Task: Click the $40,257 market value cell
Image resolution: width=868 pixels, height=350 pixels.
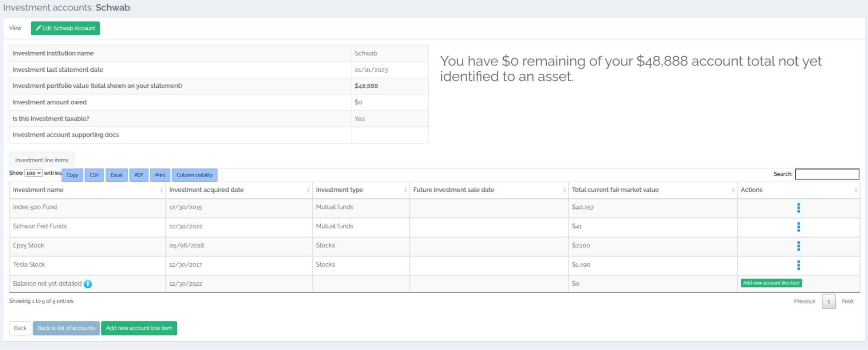Action: (x=653, y=208)
